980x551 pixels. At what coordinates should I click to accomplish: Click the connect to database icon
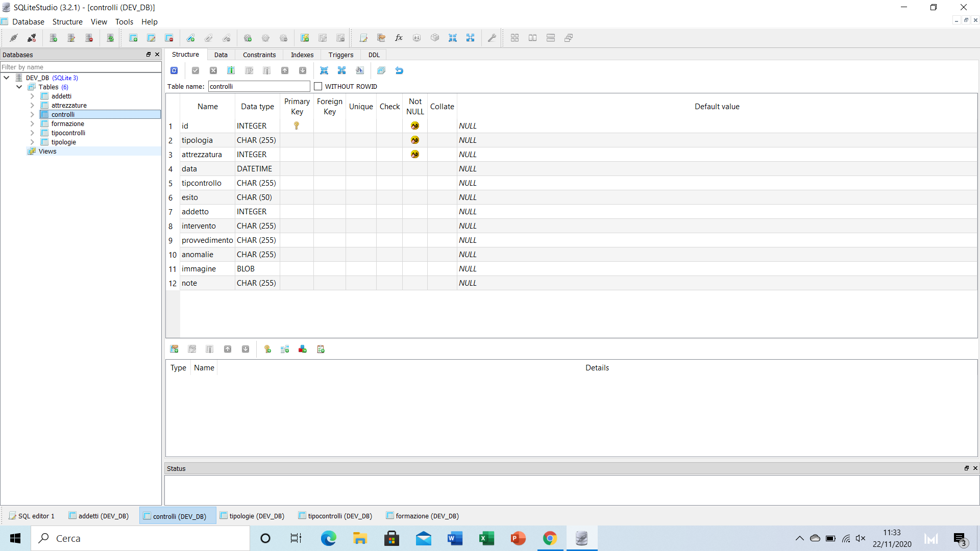(14, 38)
